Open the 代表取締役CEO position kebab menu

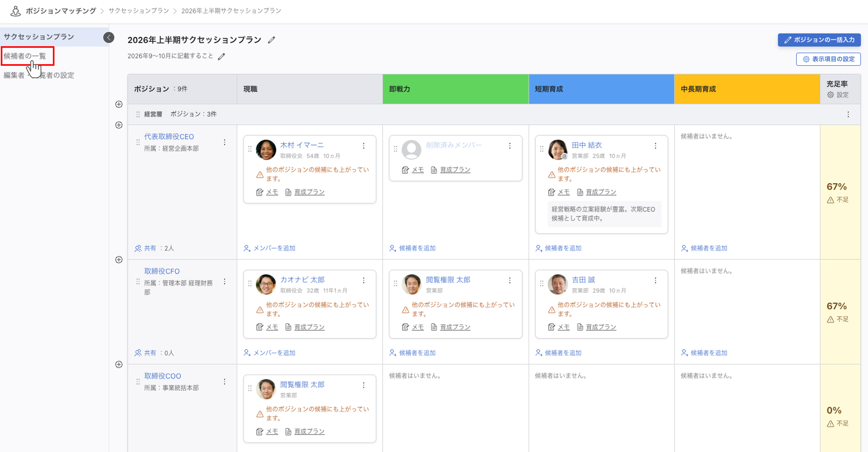coord(224,142)
